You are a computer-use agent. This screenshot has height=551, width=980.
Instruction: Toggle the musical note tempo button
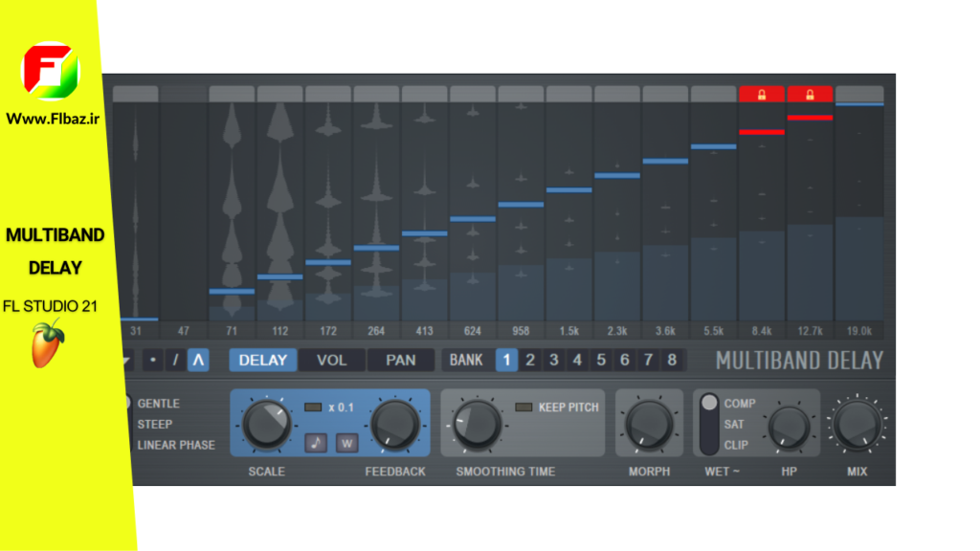pyautogui.click(x=316, y=443)
